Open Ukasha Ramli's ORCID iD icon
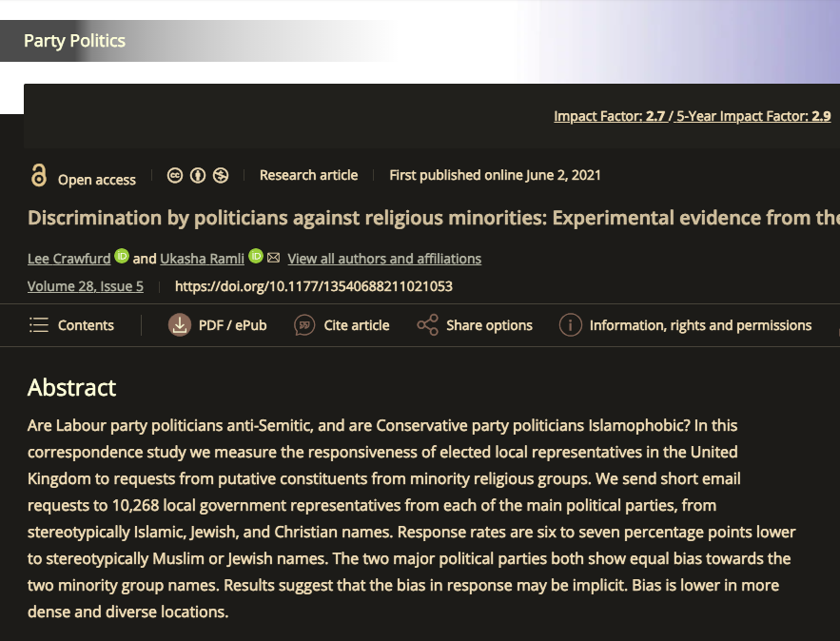The height and width of the screenshot is (641, 840). [x=256, y=256]
